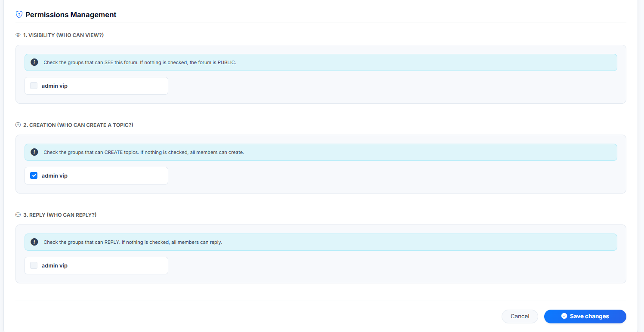
Task: Click the checkmark icon inside Save changes
Action: point(564,316)
